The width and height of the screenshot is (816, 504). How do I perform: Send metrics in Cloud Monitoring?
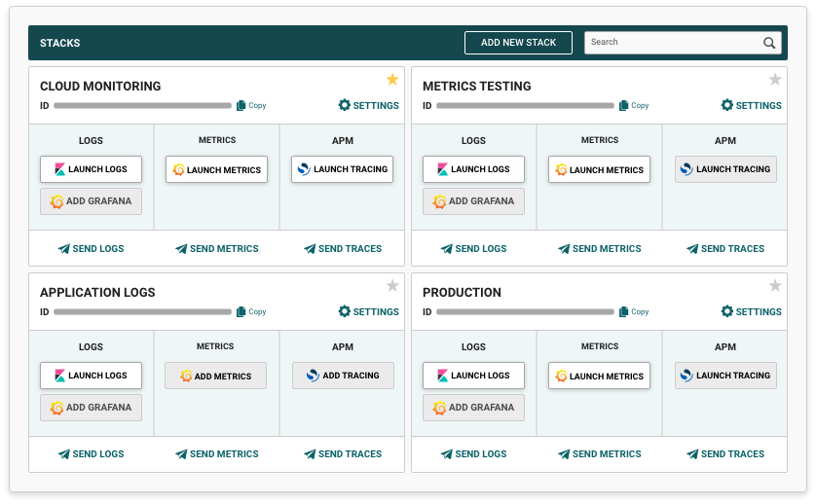pos(216,249)
